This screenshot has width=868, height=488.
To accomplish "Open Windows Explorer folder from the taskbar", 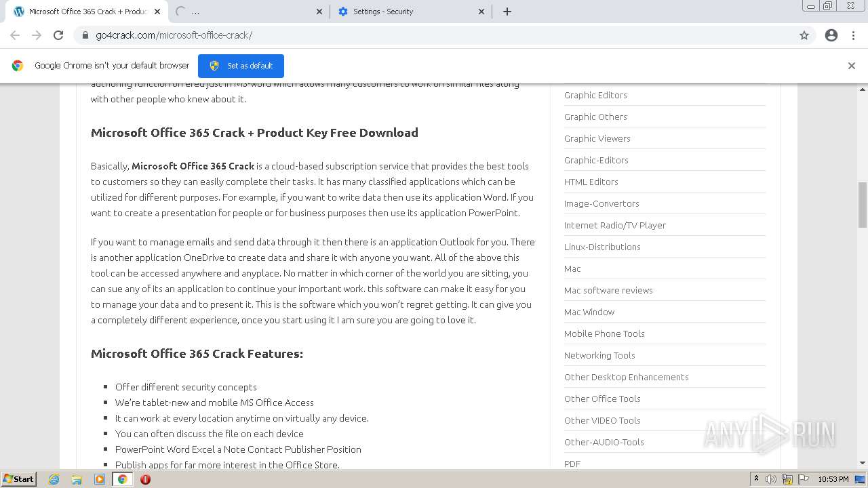I will point(77,479).
